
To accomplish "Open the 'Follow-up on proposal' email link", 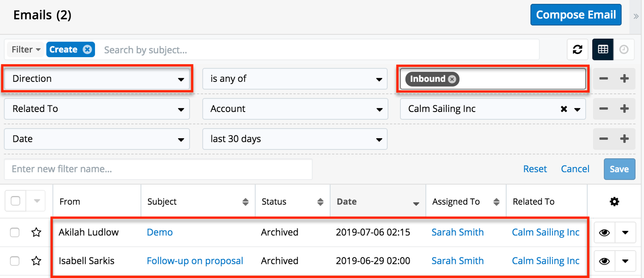I will coord(195,261).
